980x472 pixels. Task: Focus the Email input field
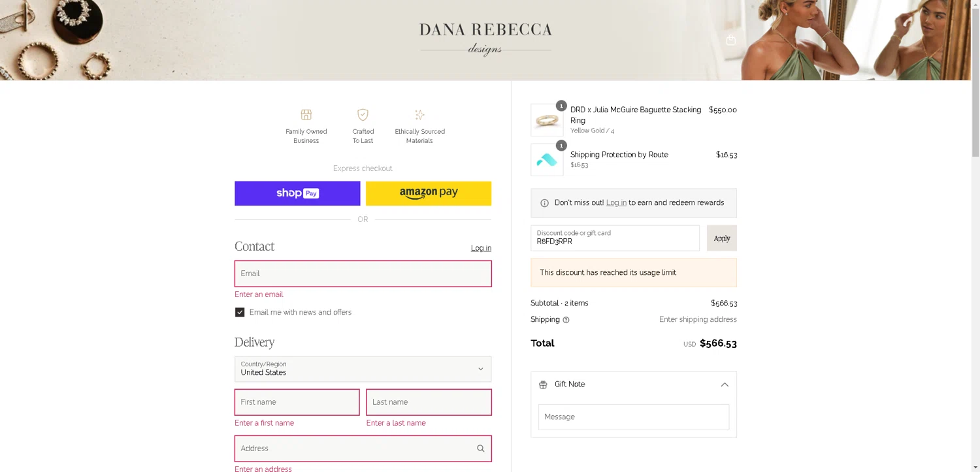point(363,274)
